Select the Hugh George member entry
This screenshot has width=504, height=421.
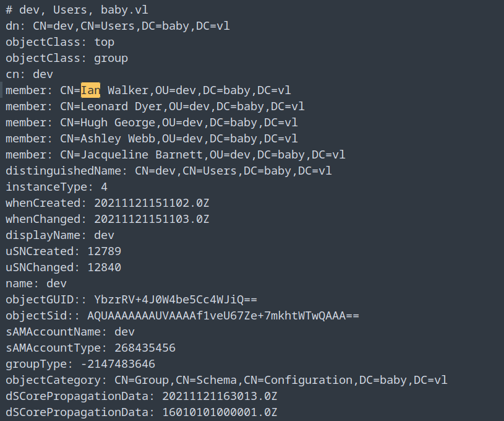click(152, 123)
